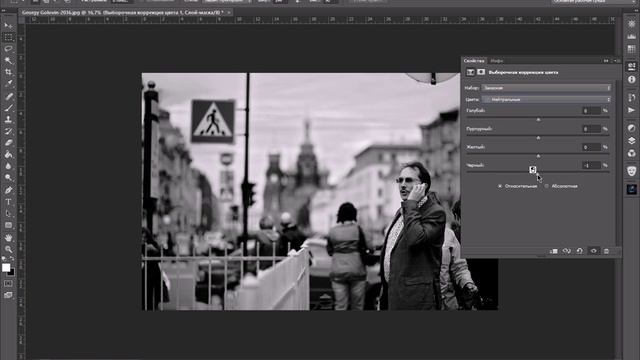Select the Pen tool
This screenshot has height=360, width=640.
(x=8, y=190)
